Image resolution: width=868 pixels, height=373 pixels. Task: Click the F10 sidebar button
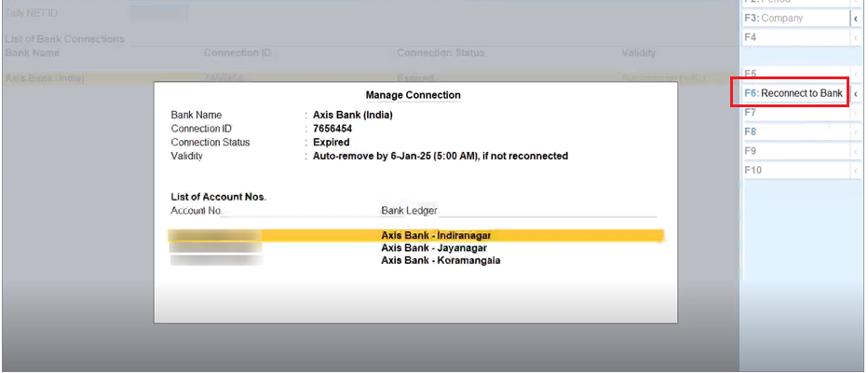[795, 171]
